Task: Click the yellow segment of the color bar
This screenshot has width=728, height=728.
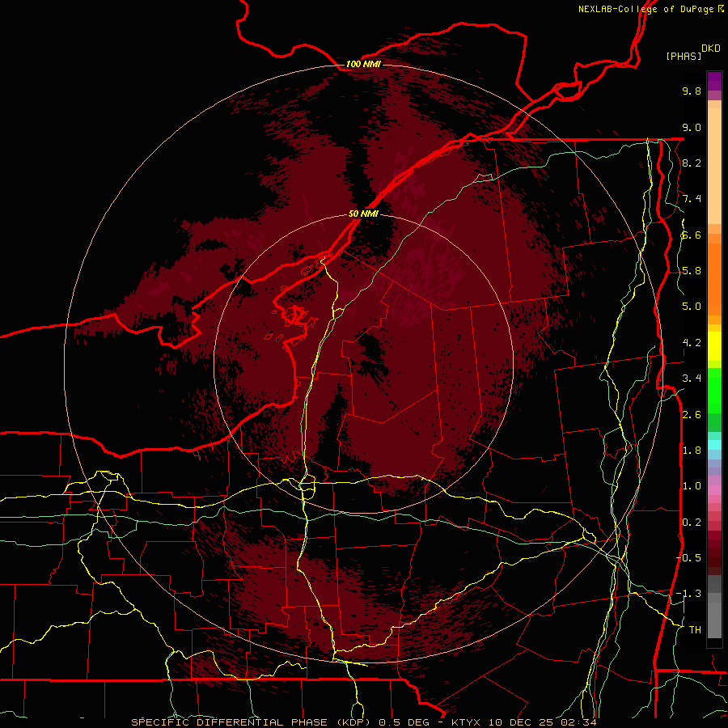Action: point(714,346)
